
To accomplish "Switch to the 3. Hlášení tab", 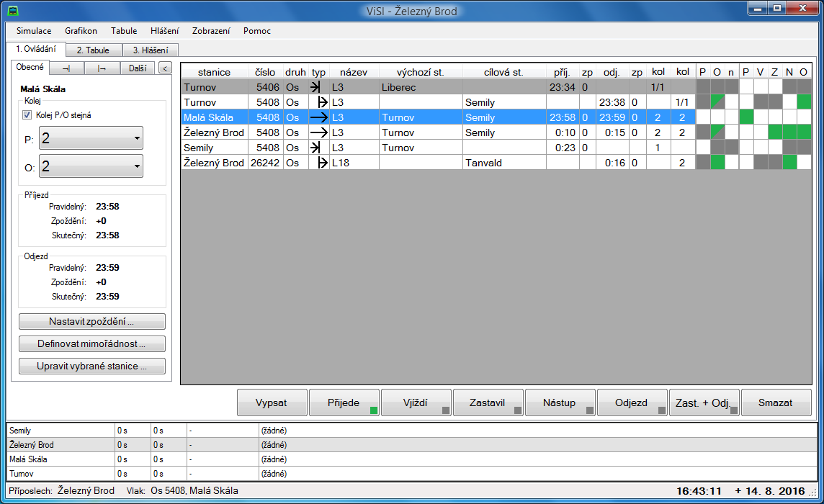I will click(x=151, y=50).
